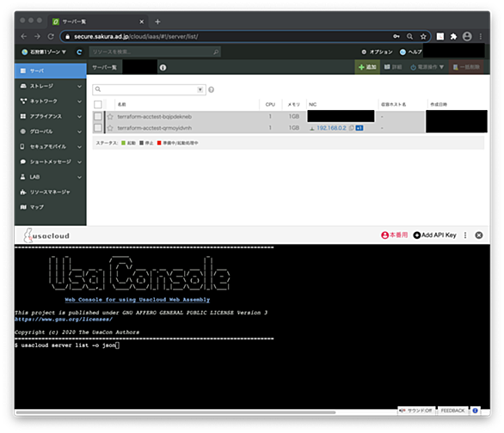Open the zone selector dropdown
This screenshot has height=433, width=504.
[x=44, y=52]
